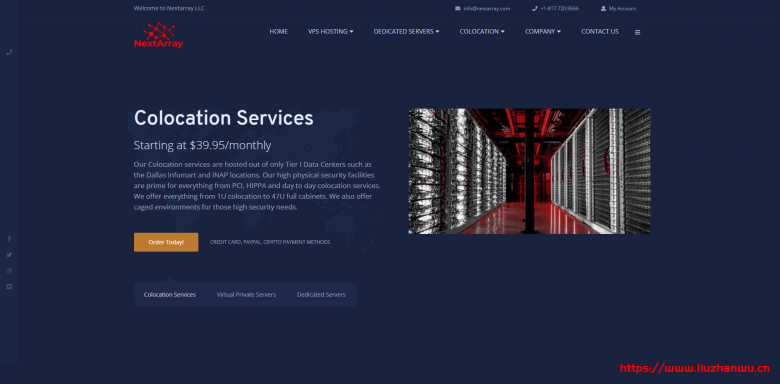This screenshot has width=780, height=384.
Task: Click the credit card, PayPal, crypto payment text
Action: pos(270,242)
